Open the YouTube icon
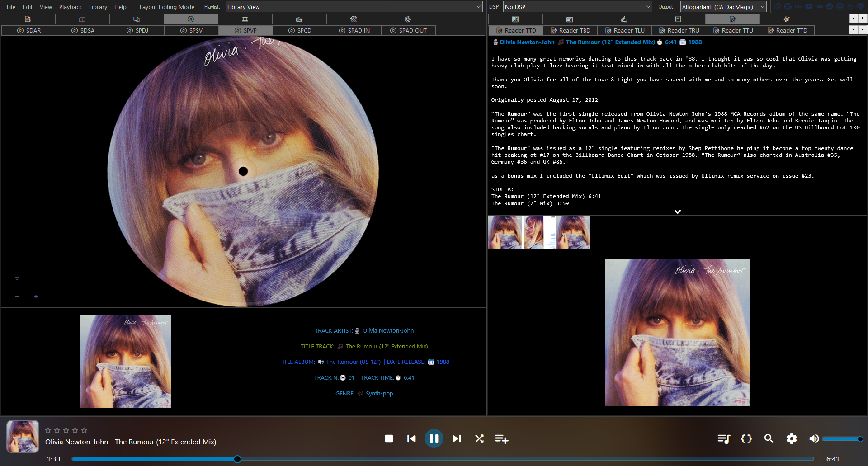The image size is (868, 466). click(809, 6)
